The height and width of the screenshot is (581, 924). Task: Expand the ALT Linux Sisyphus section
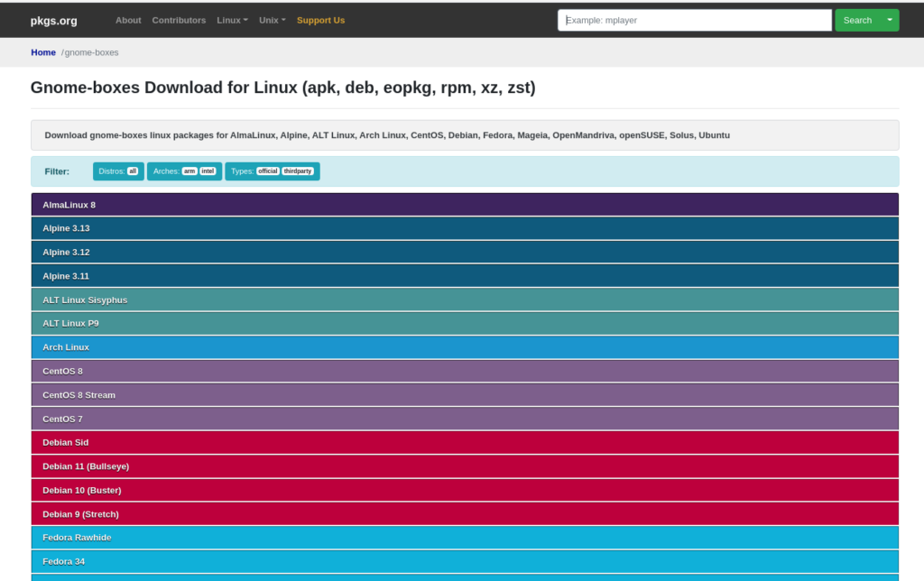pos(465,300)
